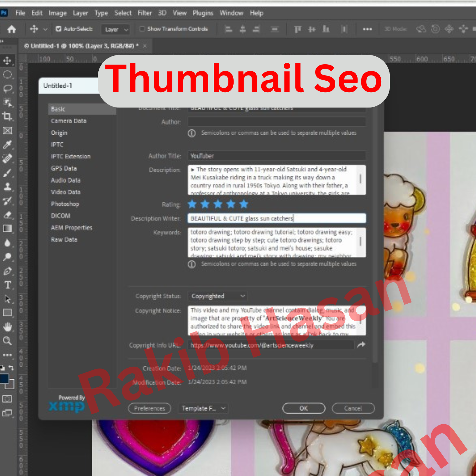Select the Eraser tool
Viewport: 476px width, 476px height.
tap(7, 215)
